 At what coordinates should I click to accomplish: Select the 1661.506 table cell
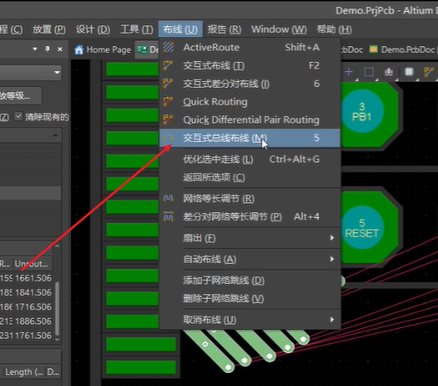[x=33, y=278]
